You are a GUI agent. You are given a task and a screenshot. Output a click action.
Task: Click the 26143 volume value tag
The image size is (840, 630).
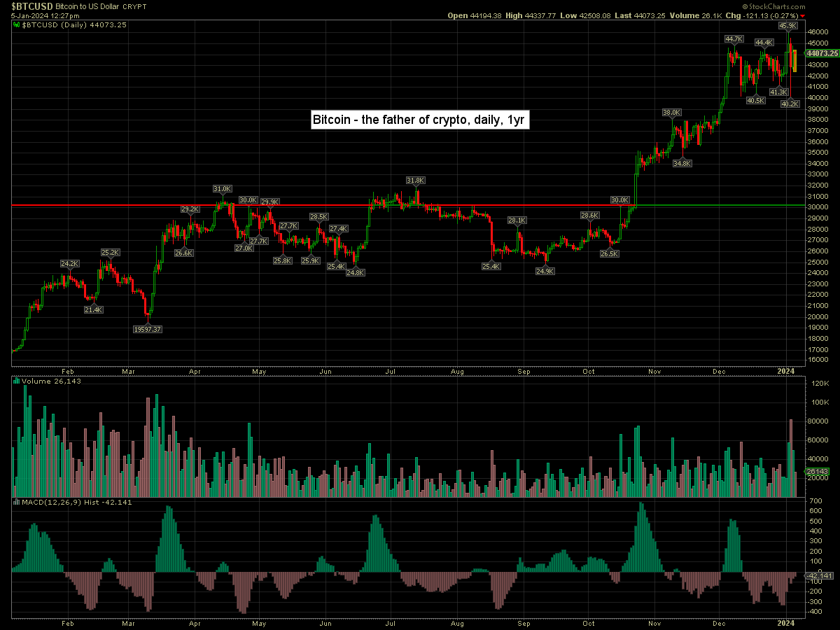(x=817, y=472)
